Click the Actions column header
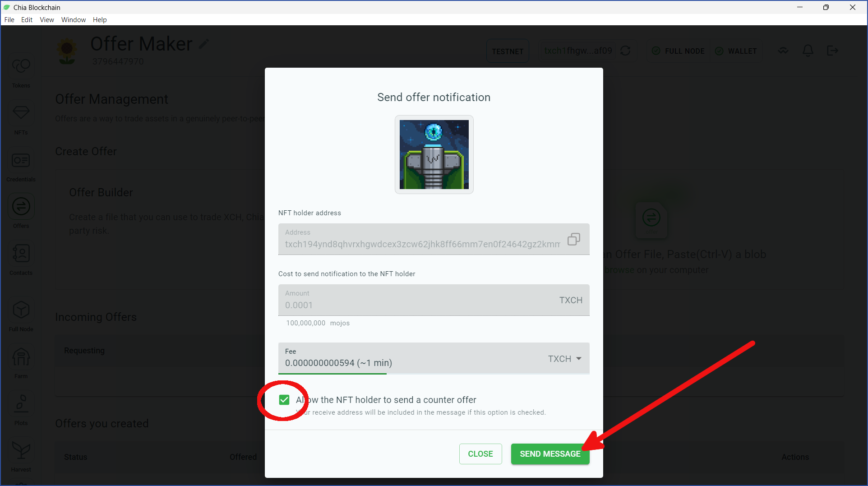This screenshot has height=486, width=868. pyautogui.click(x=795, y=457)
